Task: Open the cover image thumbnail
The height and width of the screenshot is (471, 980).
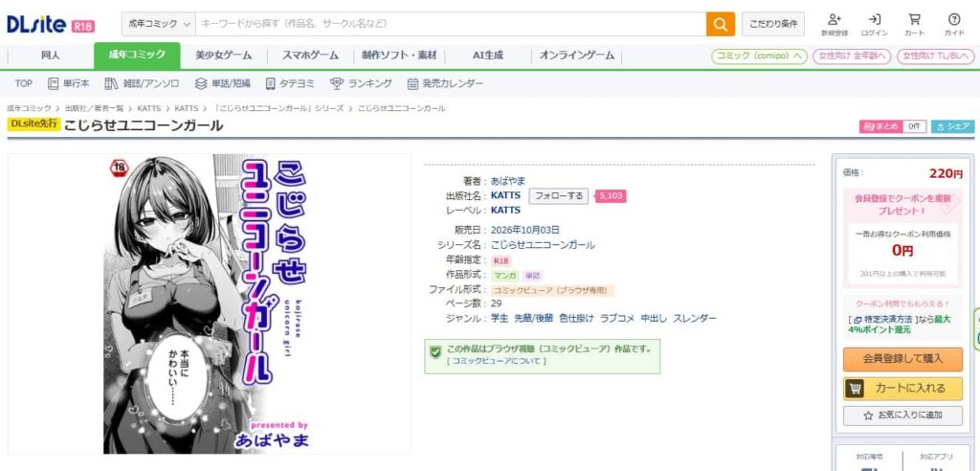Action: [209, 304]
